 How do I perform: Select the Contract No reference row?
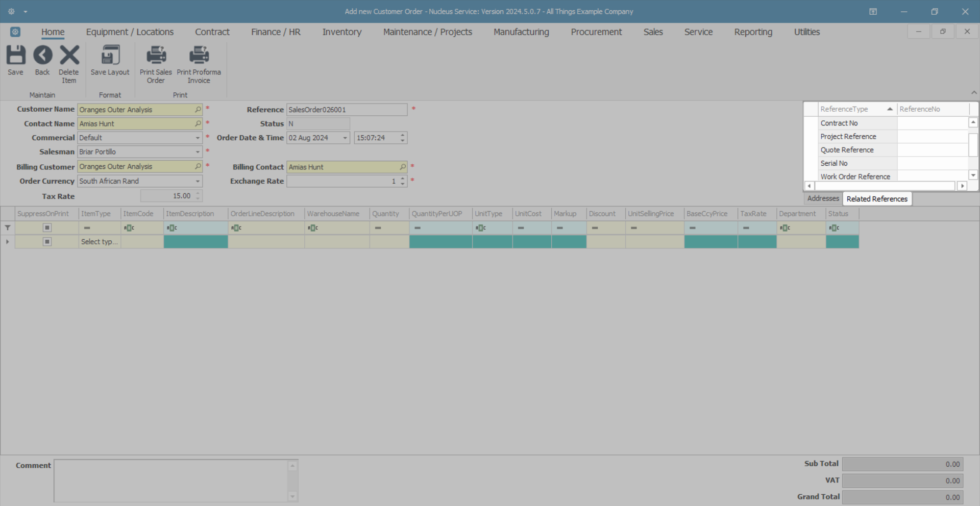coord(892,123)
